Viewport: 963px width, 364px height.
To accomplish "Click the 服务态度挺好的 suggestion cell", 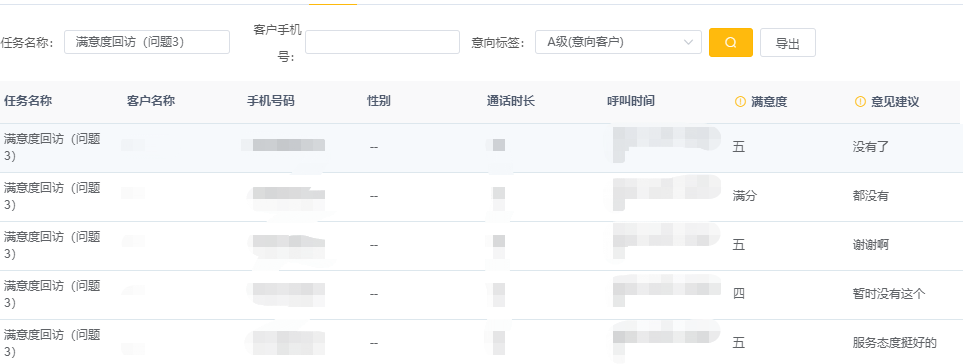I will (895, 343).
